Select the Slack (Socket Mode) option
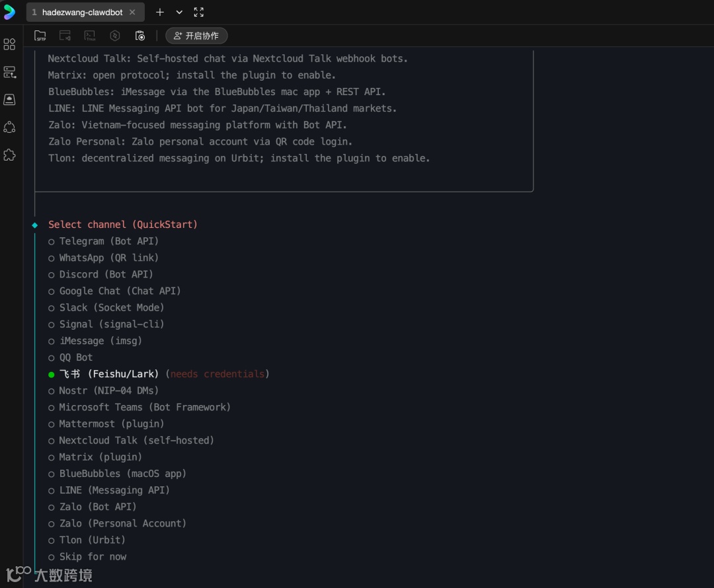 tap(106, 308)
